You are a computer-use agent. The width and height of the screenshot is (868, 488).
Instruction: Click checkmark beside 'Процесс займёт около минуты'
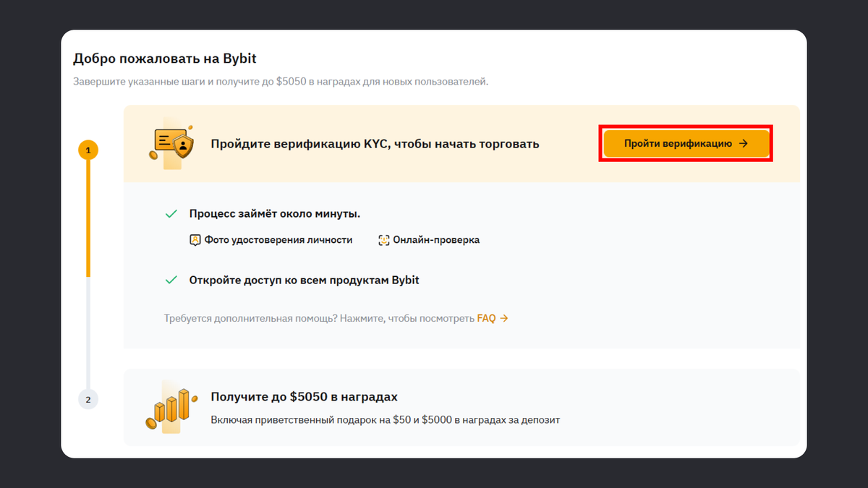[171, 214]
